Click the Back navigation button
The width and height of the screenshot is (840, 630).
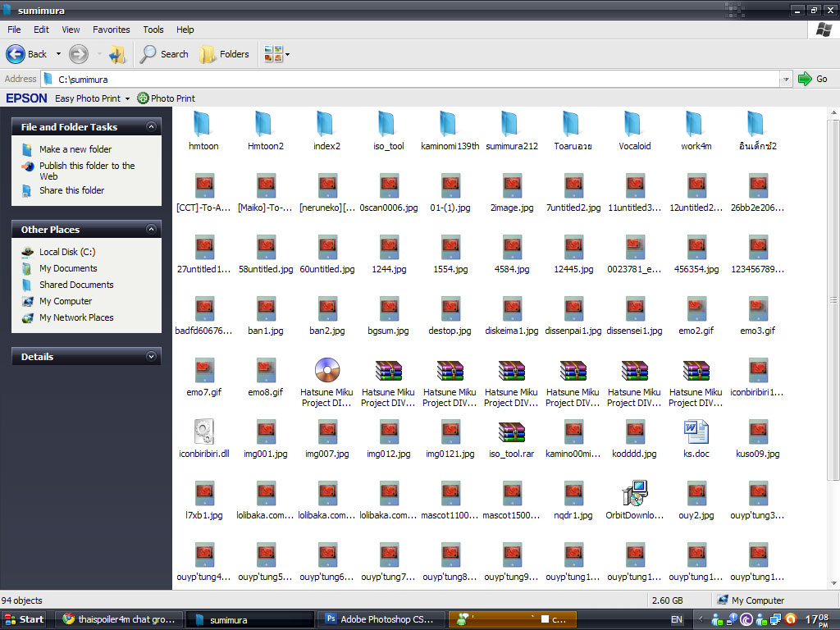click(27, 54)
